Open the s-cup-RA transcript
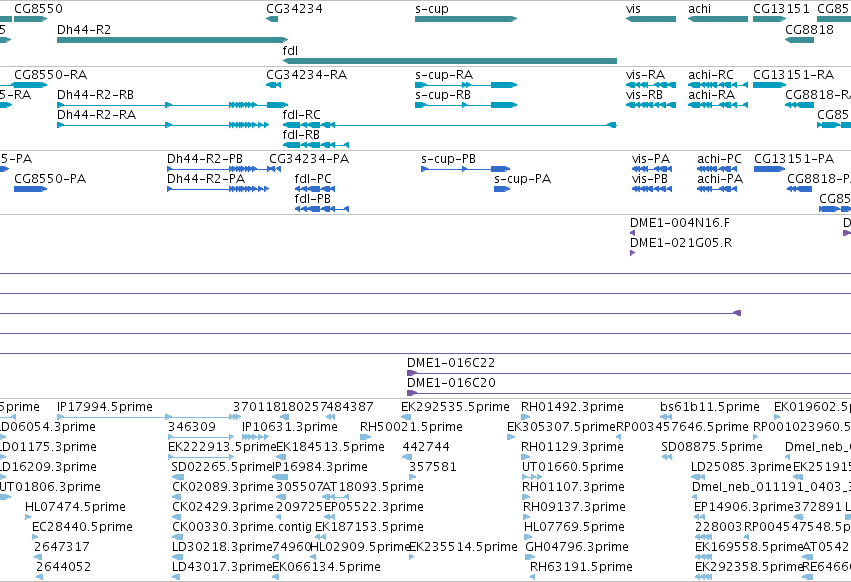Image resolution: width=851 pixels, height=582 pixels. click(x=444, y=74)
